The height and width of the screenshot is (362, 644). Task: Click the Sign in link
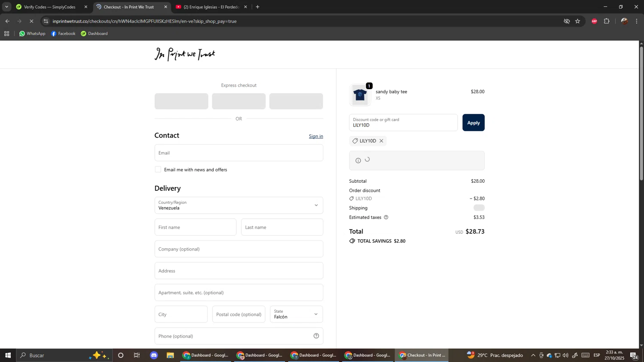point(316,136)
